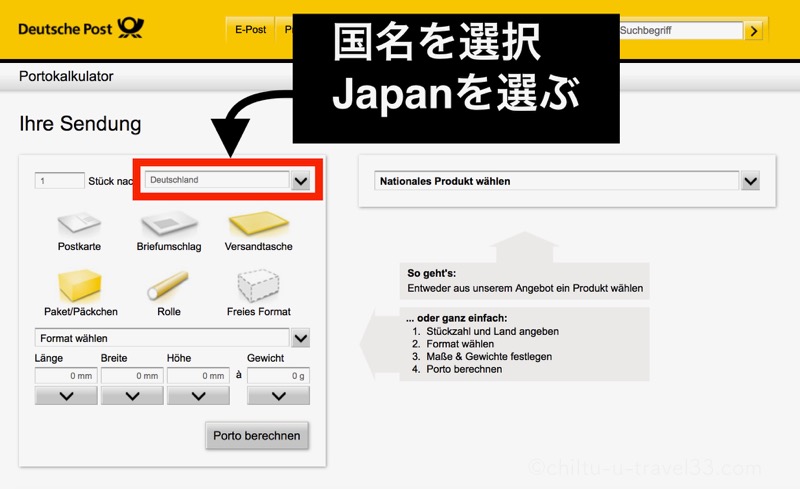Open the Nationales Produkt wählen combo box
Screen dimensions: 800x489
click(556, 181)
